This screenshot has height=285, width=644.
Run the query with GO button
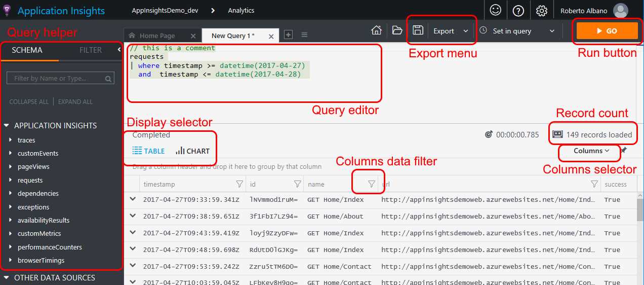[x=607, y=31]
